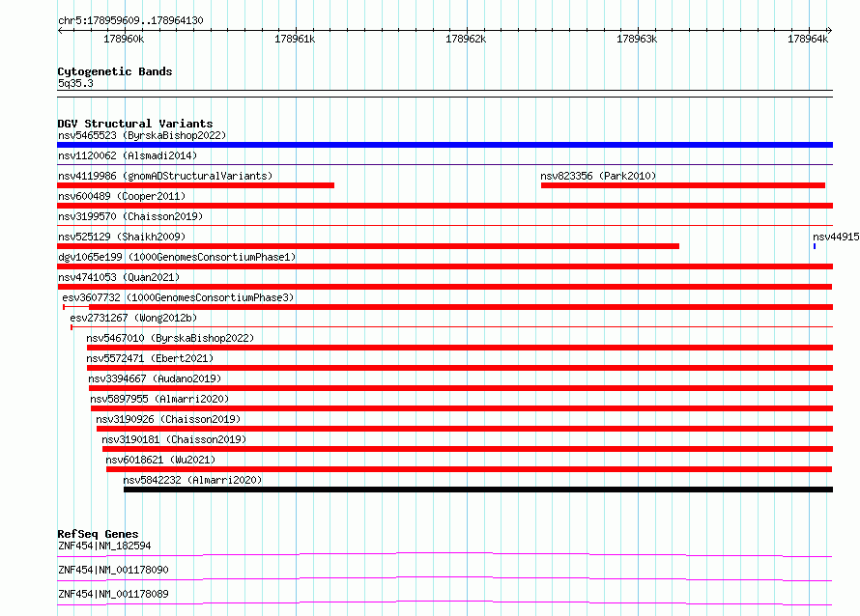Click the DGV Structural Variants track title
860x616 pixels.
[x=135, y=124]
